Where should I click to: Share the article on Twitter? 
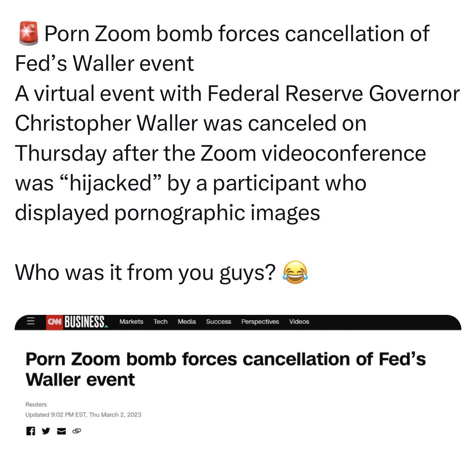click(46, 431)
